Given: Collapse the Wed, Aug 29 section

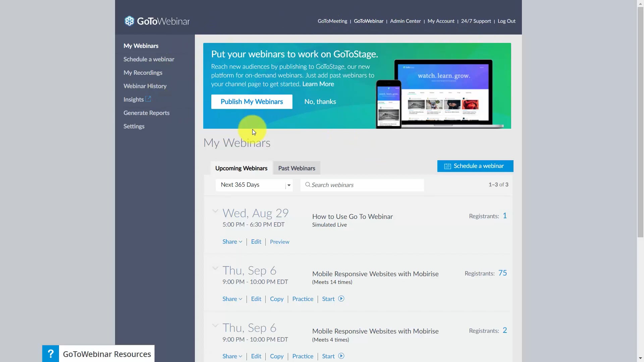Looking at the screenshot, I should [215, 211].
